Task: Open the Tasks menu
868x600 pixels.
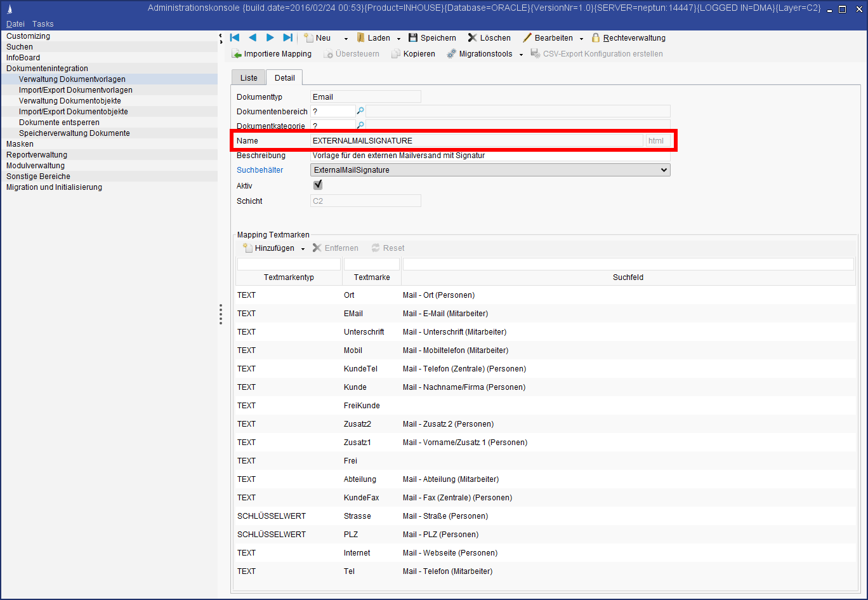Action: pyautogui.click(x=43, y=23)
